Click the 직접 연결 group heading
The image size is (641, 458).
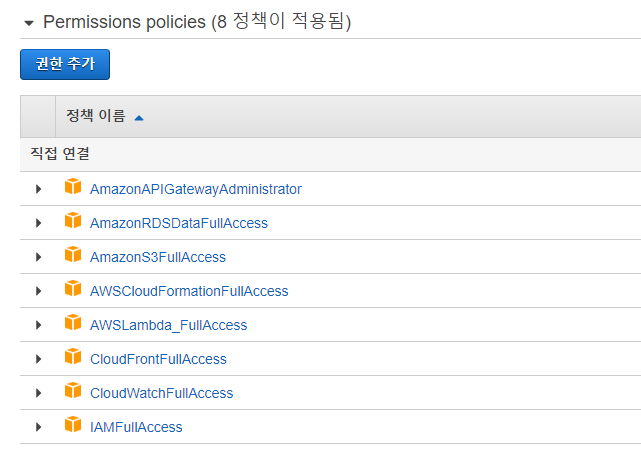[60, 154]
